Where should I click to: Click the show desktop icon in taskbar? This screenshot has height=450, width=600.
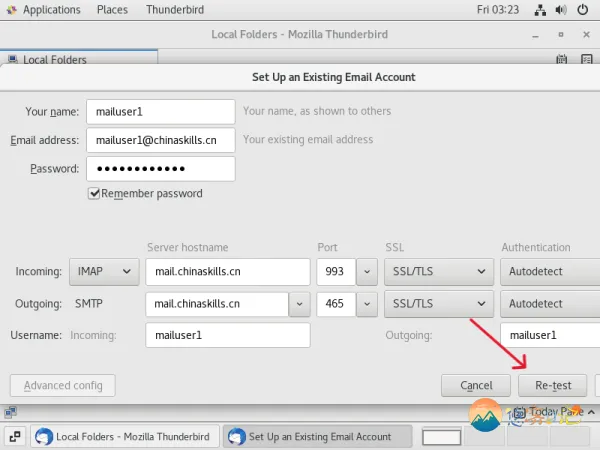15,436
